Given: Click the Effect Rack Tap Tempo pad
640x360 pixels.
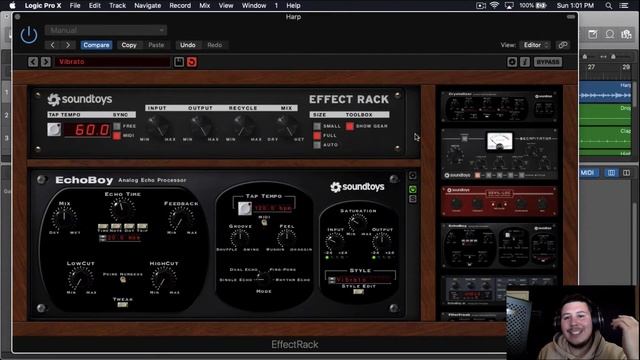Looking at the screenshot, I should (x=54, y=129).
